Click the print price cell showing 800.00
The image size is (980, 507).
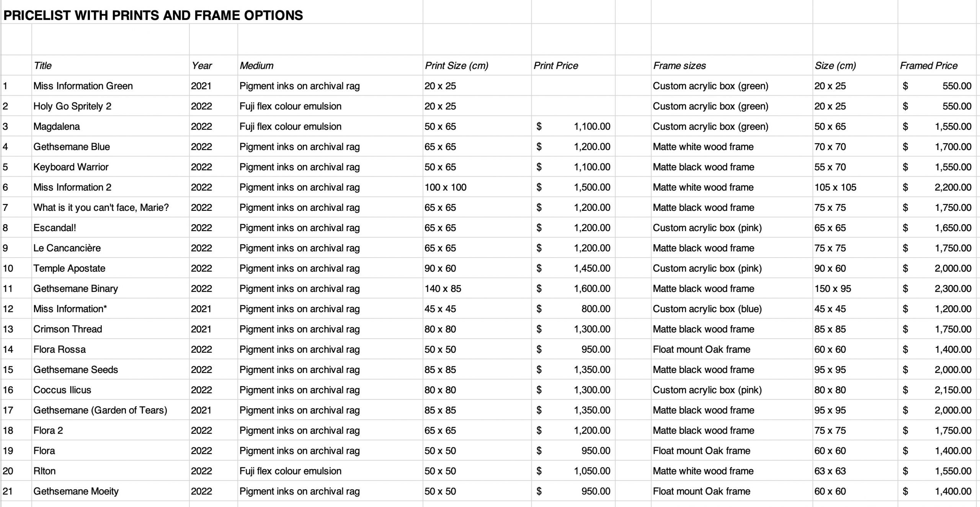[x=573, y=309]
